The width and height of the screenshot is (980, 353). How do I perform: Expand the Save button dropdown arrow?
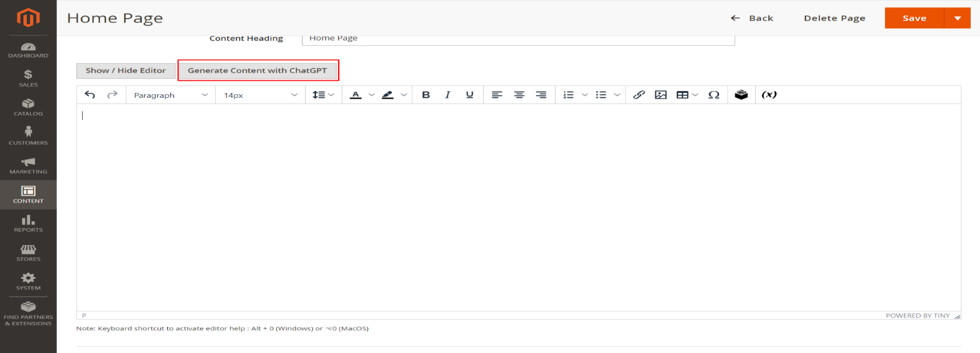(957, 18)
